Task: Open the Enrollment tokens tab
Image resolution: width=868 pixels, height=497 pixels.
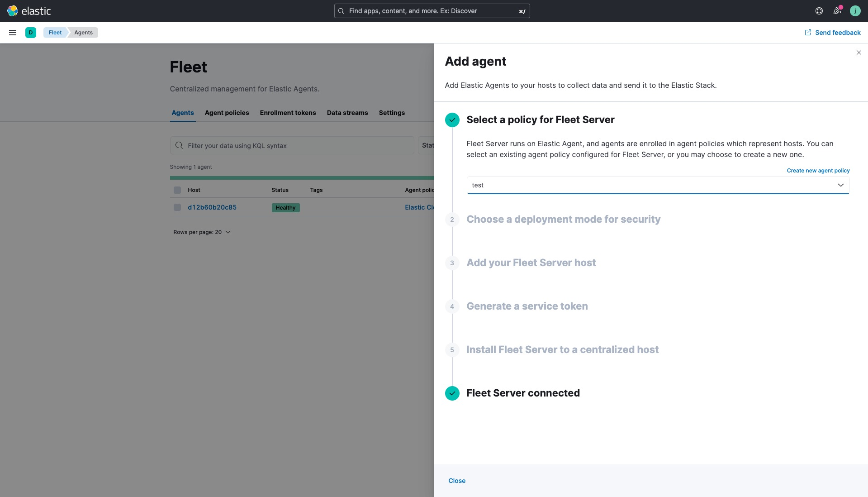Action: coord(288,113)
